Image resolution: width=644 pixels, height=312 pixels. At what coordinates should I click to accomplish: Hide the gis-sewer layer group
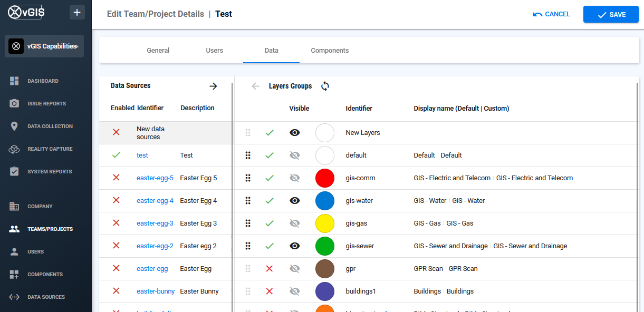coord(295,246)
